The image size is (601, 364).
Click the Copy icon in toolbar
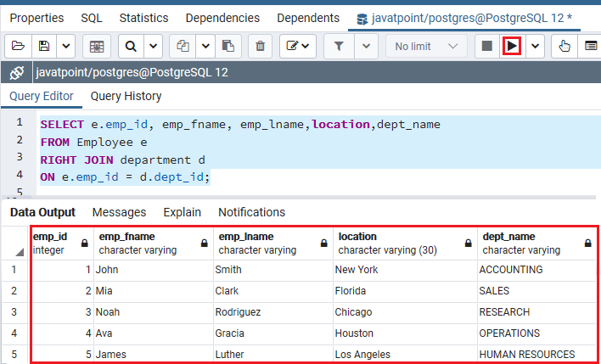183,47
